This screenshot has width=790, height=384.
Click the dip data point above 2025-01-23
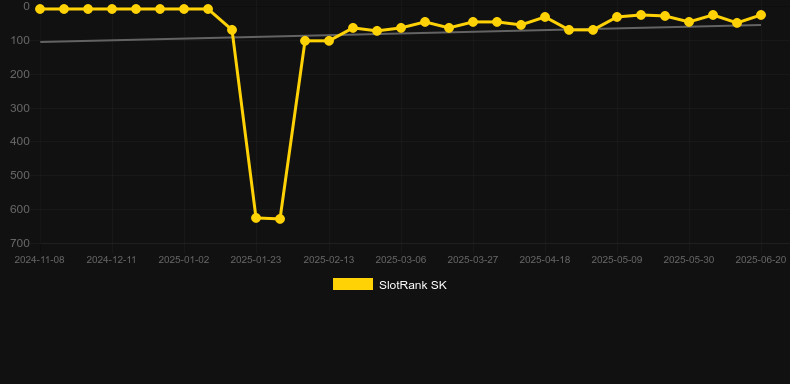[256, 218]
